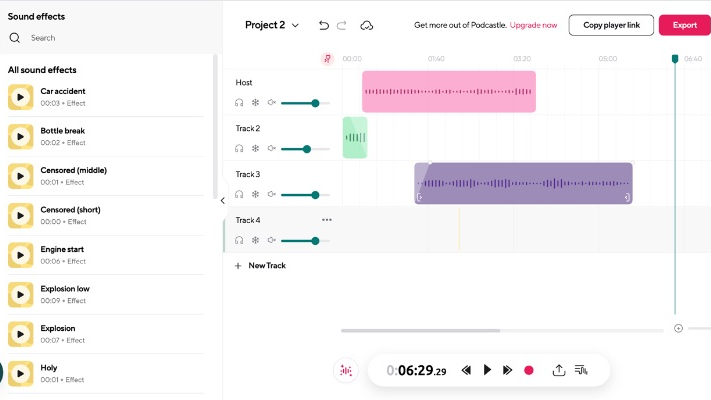
Task: Open the playlist settings icon in playback bar
Action: click(582, 370)
